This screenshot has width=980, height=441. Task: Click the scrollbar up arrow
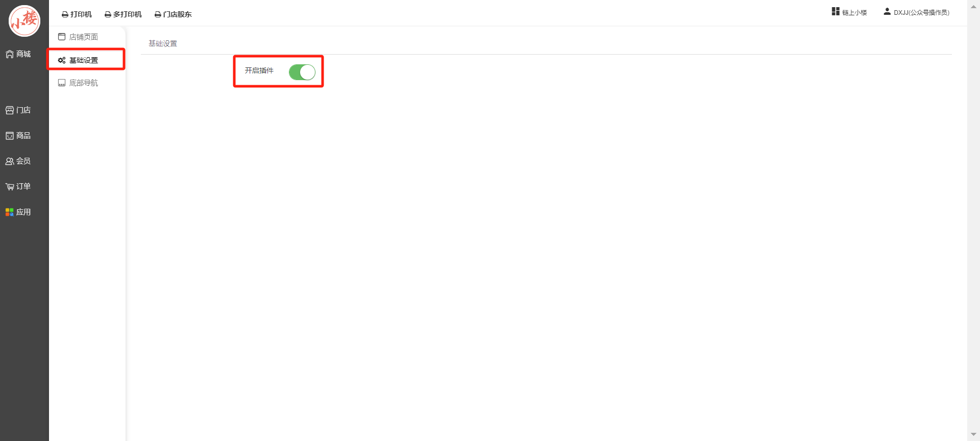[x=973, y=7]
